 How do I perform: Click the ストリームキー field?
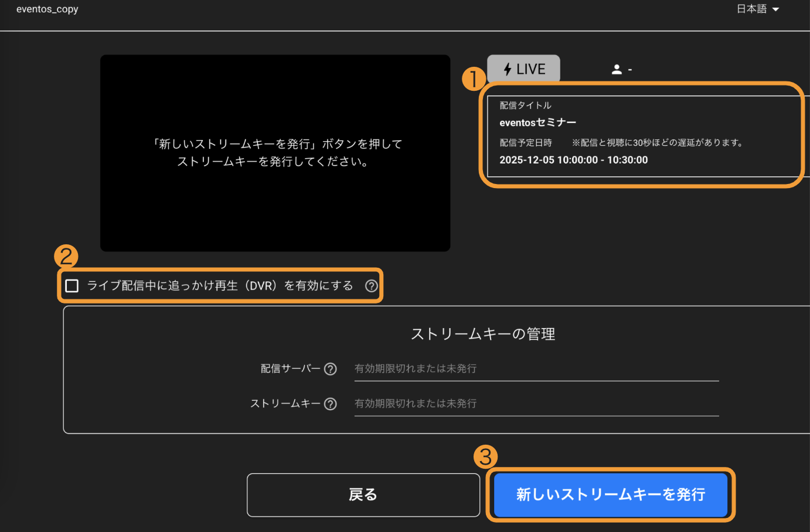536,404
